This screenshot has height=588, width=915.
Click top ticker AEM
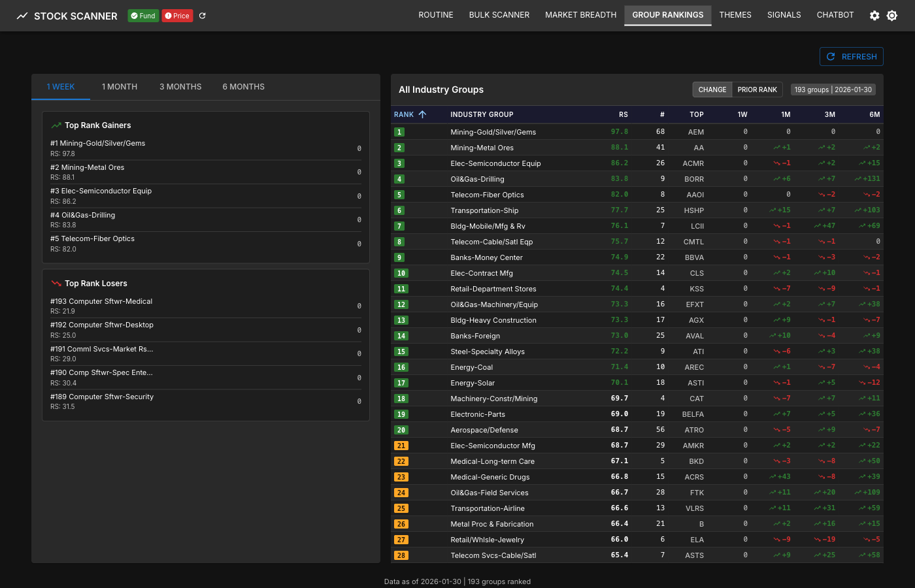click(x=696, y=132)
